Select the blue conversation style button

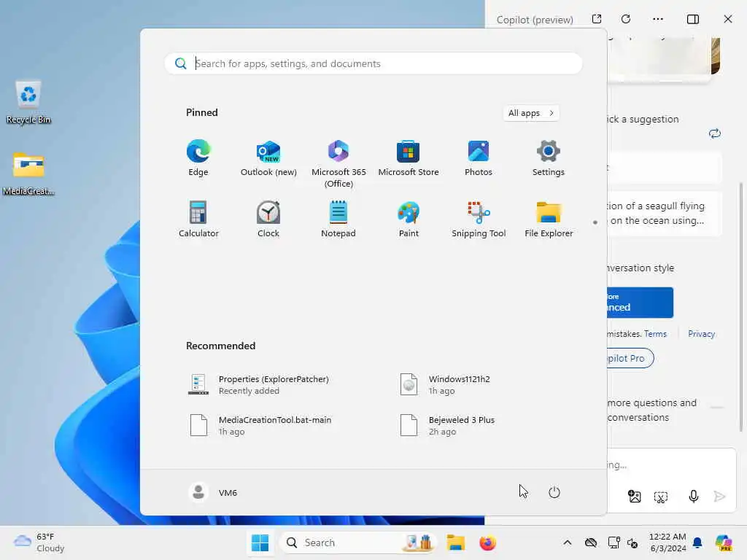pyautogui.click(x=640, y=303)
